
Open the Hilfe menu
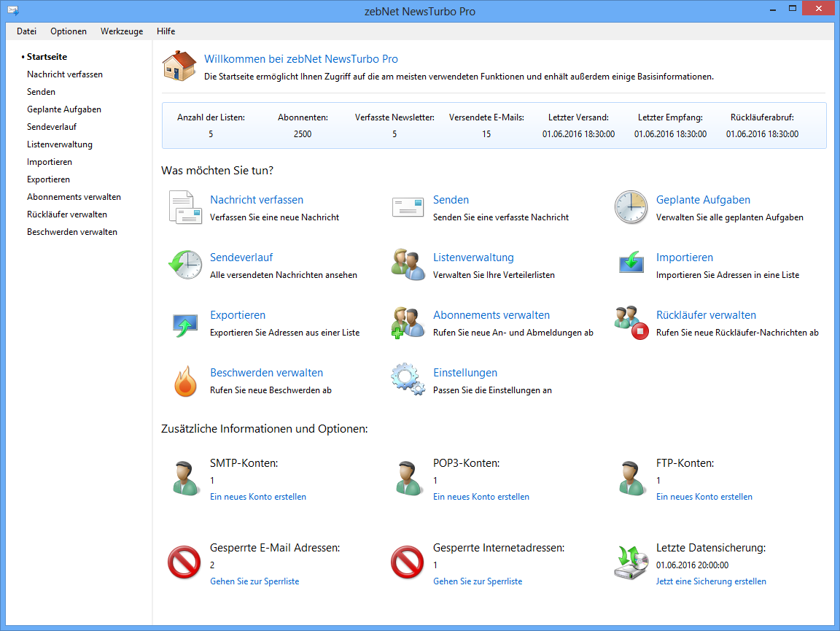[166, 31]
